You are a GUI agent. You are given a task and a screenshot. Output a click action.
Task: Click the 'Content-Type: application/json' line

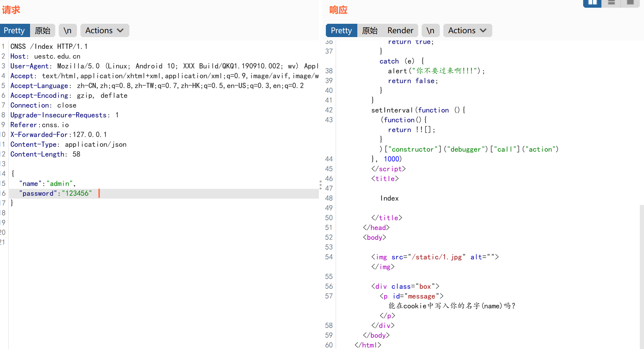tap(69, 144)
